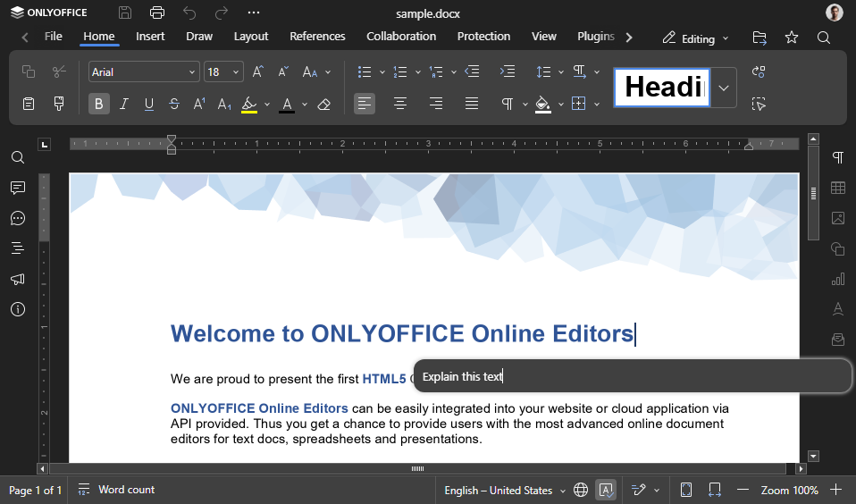Open the Comments panel in left sidebar

point(17,188)
